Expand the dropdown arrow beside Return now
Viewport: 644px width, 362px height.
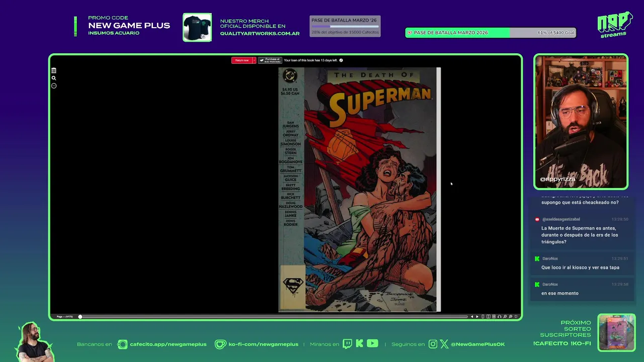click(x=254, y=60)
